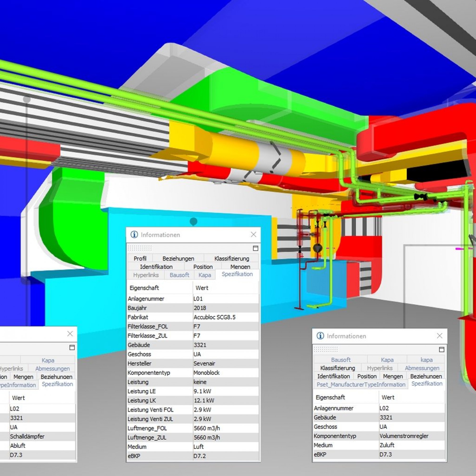The height and width of the screenshot is (476, 476).
Task: Open the lowercase kapa tab in the Volumenstromregler panel
Action: (426, 360)
